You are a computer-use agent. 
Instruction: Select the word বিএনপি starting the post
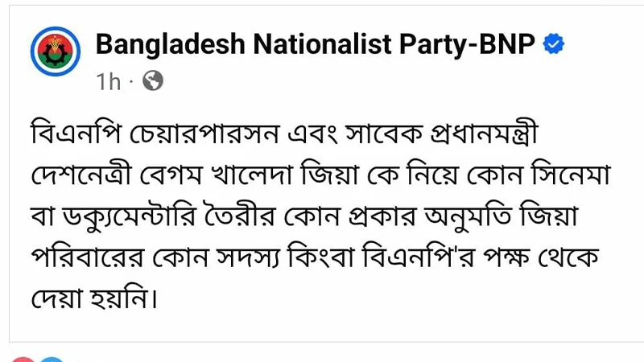(x=76, y=134)
